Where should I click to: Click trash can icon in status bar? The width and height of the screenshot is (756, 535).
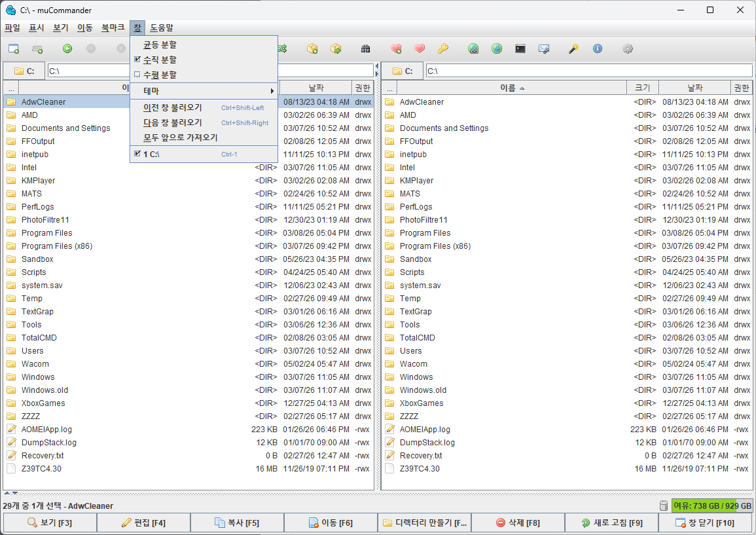664,506
